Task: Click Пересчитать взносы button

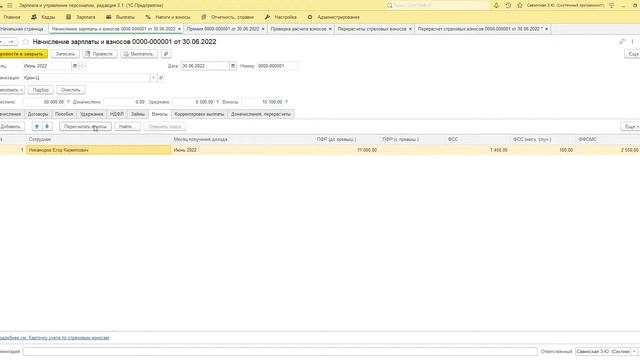Action: (85, 127)
